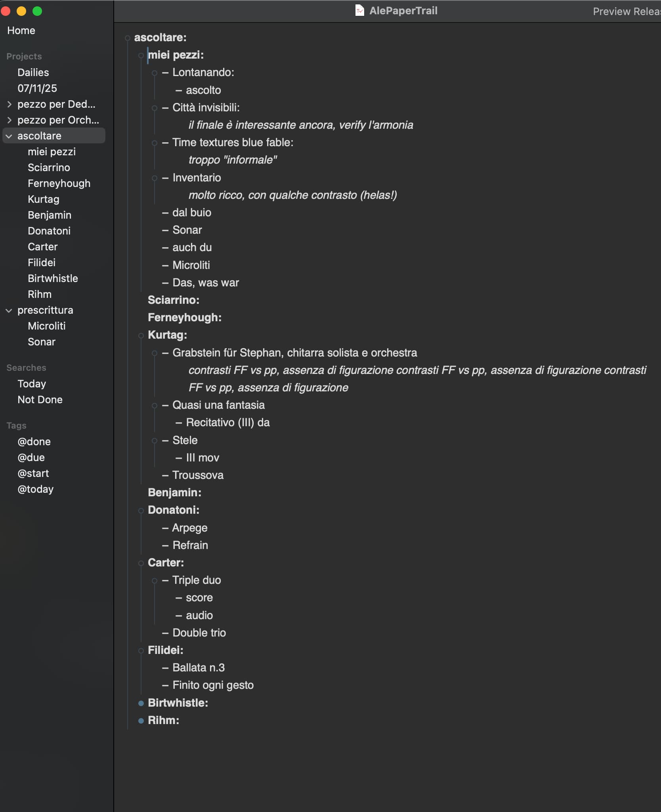Image resolution: width=661 pixels, height=812 pixels.
Task: Select the Dailies project in sidebar
Action: [33, 72]
